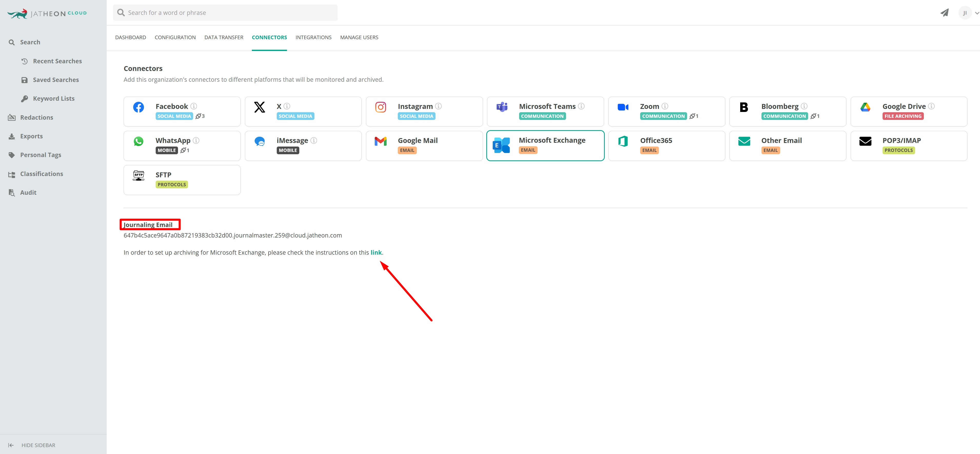Go to Exports in the sidebar
Image resolution: width=980 pixels, height=454 pixels.
(31, 136)
